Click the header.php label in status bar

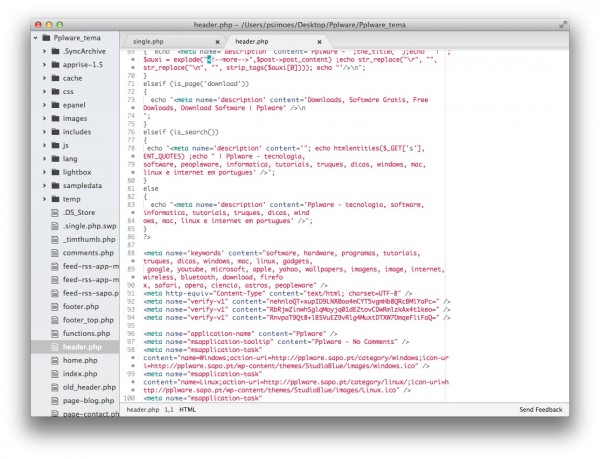tap(142, 410)
